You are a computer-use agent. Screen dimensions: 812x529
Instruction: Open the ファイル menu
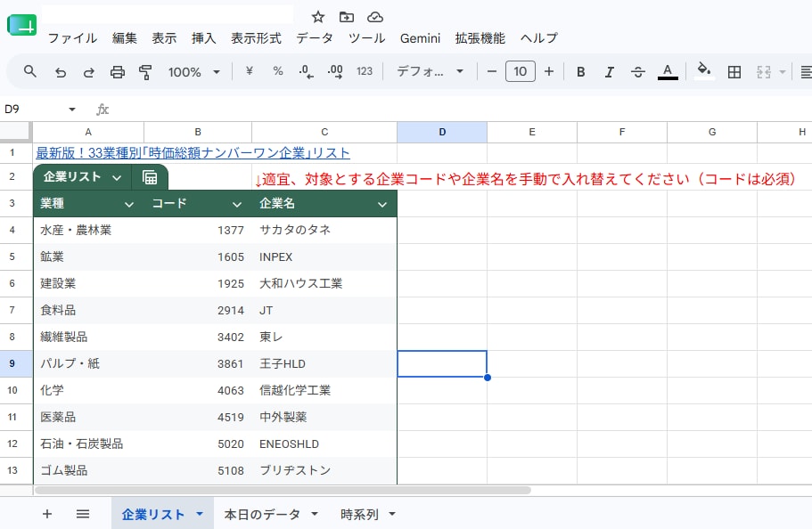72,38
